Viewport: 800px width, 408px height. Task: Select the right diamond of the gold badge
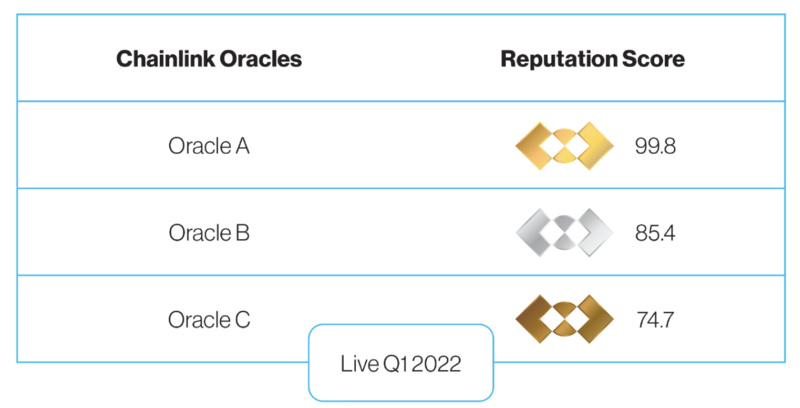[x=594, y=146]
